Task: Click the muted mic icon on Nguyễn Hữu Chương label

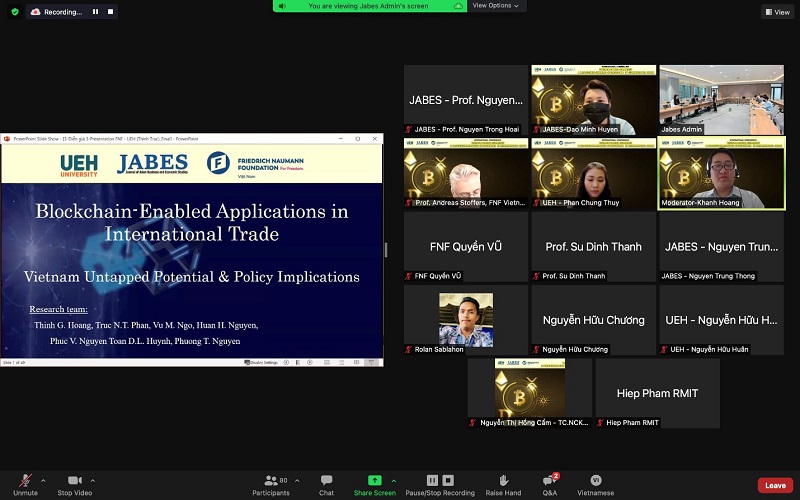Action: tap(536, 349)
